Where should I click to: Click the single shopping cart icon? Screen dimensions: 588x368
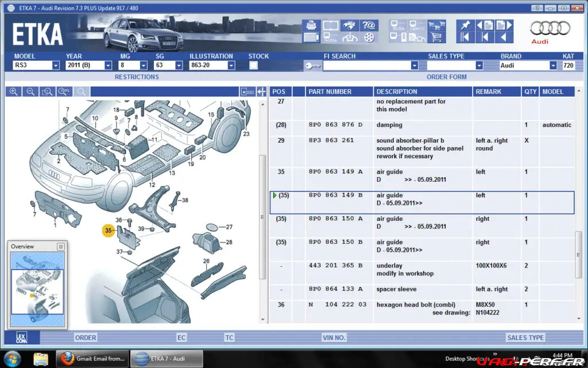click(436, 37)
